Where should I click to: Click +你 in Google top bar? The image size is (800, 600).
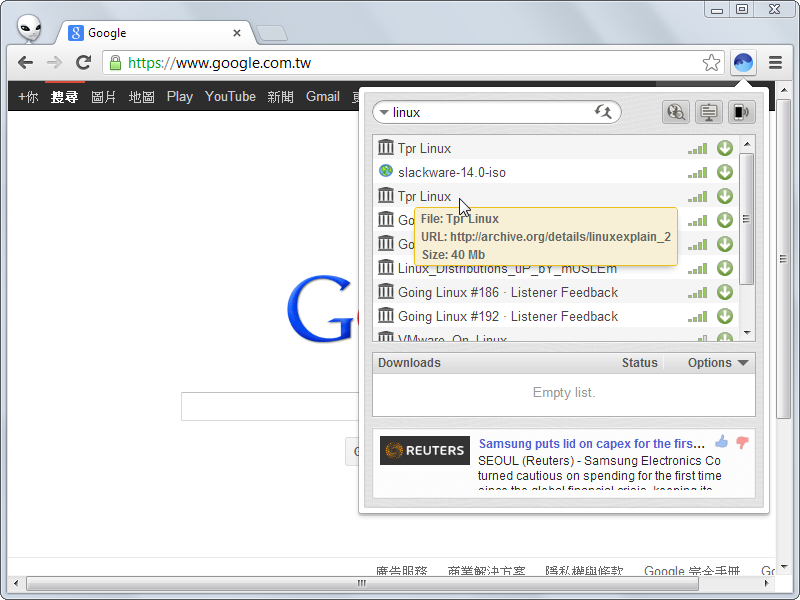click(28, 96)
